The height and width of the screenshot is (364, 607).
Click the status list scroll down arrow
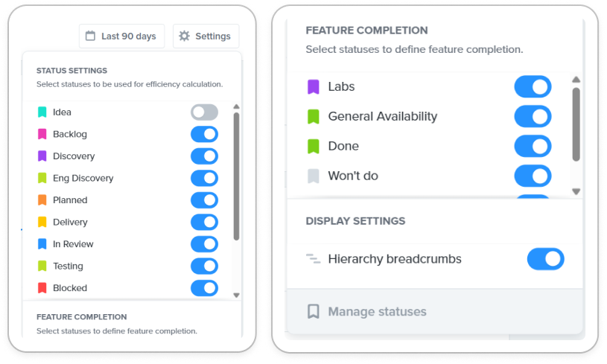(237, 296)
